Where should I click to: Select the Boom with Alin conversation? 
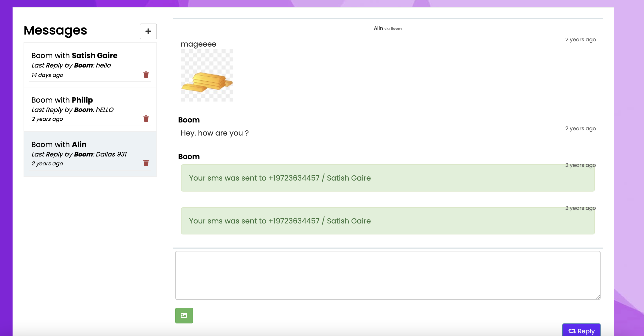coord(59,144)
